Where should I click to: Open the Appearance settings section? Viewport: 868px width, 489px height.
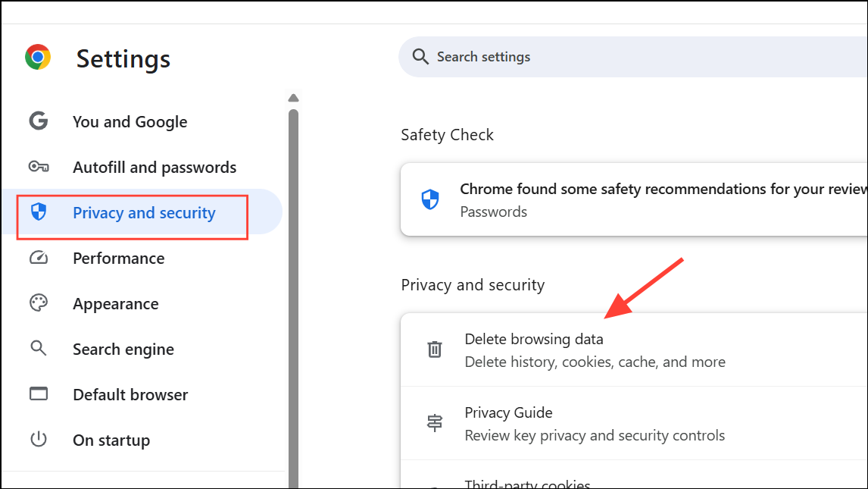point(115,303)
